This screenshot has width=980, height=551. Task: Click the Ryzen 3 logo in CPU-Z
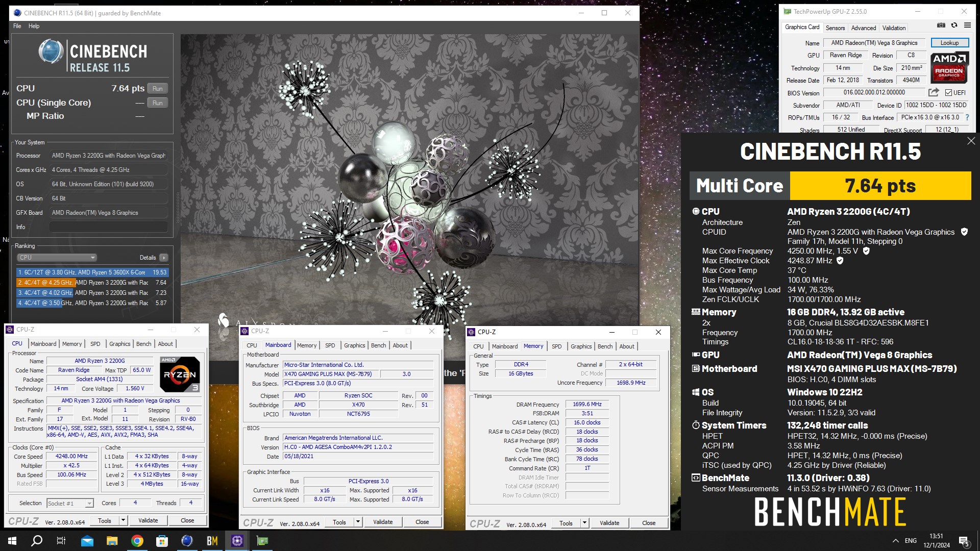tap(180, 374)
